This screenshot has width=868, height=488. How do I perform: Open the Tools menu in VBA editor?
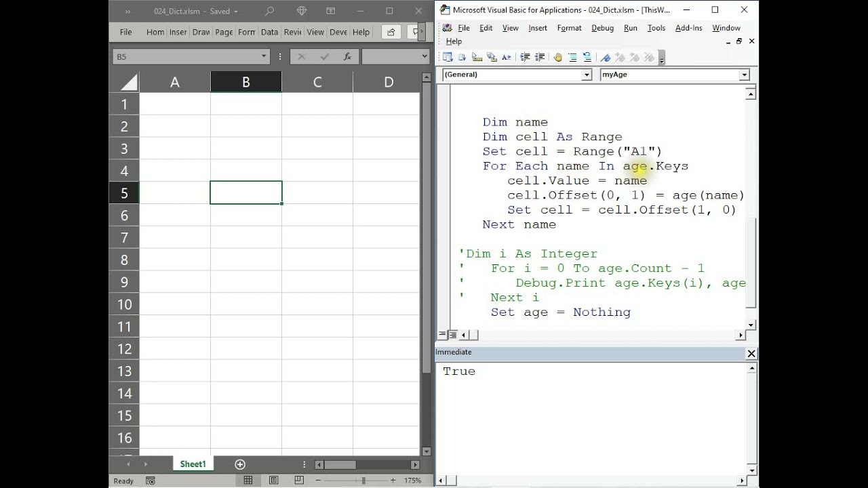click(656, 28)
